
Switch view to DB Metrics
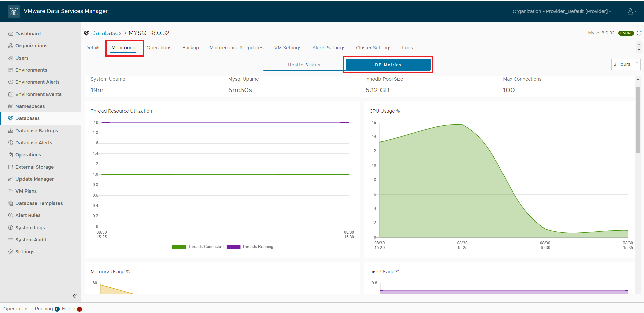coord(388,65)
